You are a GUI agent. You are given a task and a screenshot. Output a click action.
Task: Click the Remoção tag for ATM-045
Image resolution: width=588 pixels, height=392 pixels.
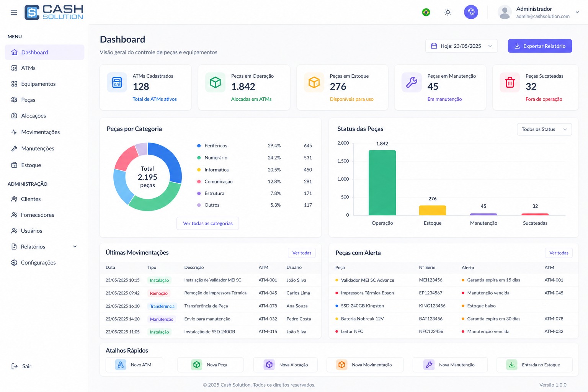pos(159,293)
